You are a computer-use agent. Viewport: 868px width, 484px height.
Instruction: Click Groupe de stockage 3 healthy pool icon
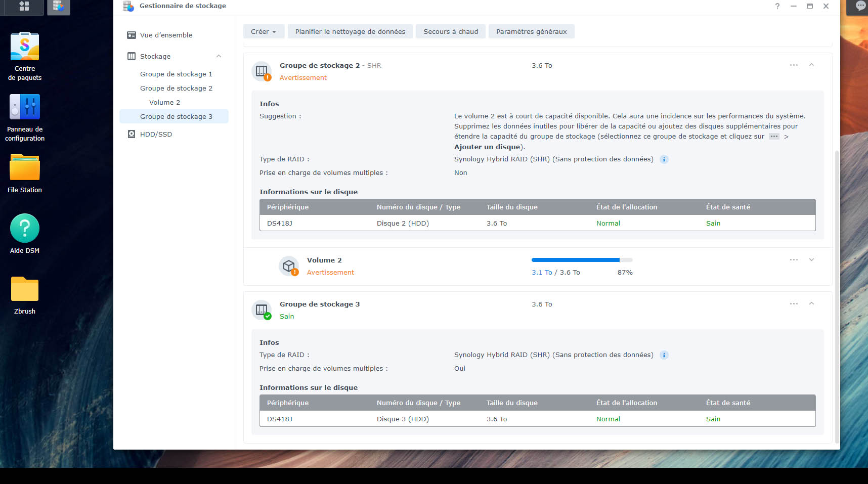tap(262, 310)
